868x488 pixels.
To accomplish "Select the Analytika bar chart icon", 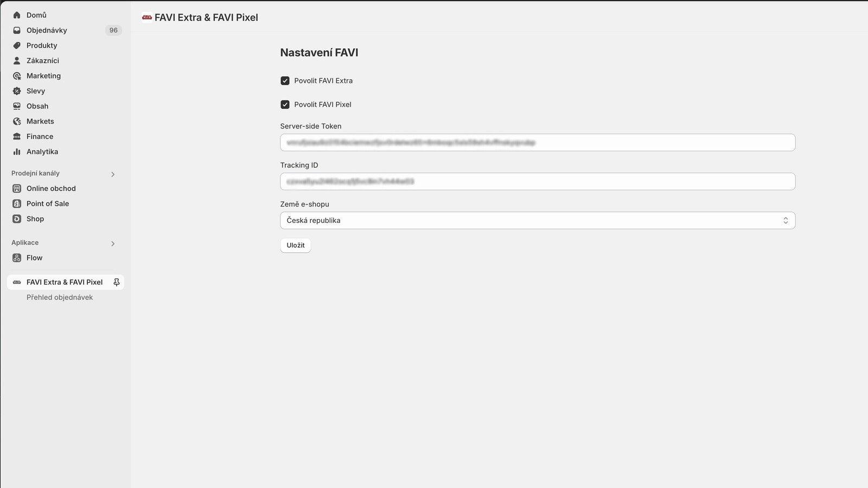I will pyautogui.click(x=16, y=152).
